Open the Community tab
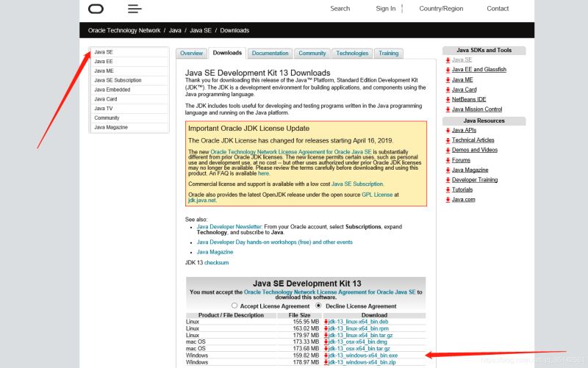The width and height of the screenshot is (588, 368). [312, 53]
